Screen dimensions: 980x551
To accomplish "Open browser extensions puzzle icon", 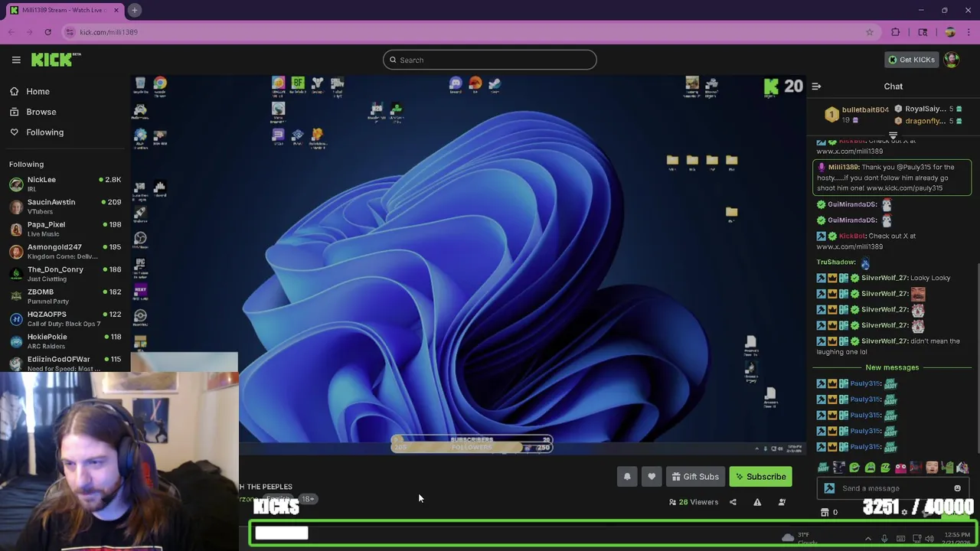I will point(896,32).
